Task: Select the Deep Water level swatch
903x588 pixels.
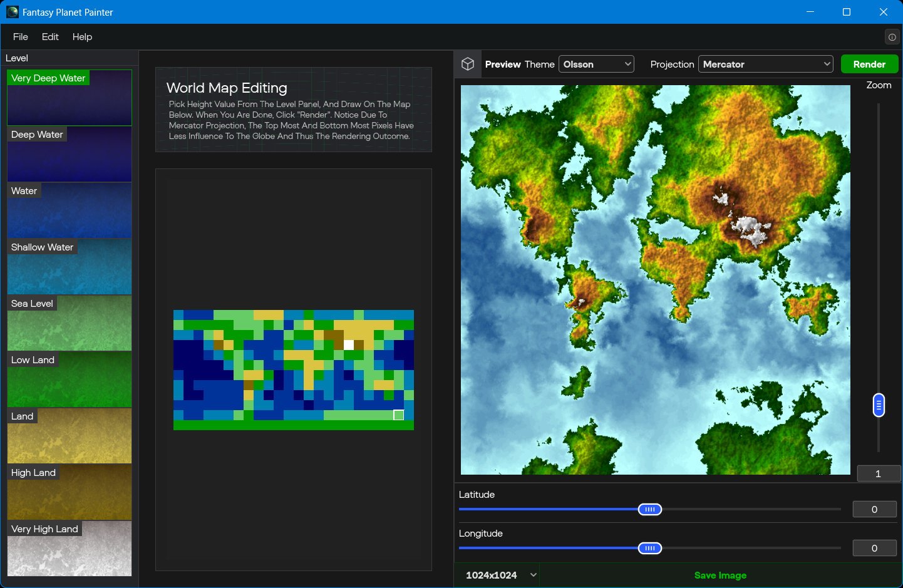Action: pyautogui.click(x=70, y=154)
